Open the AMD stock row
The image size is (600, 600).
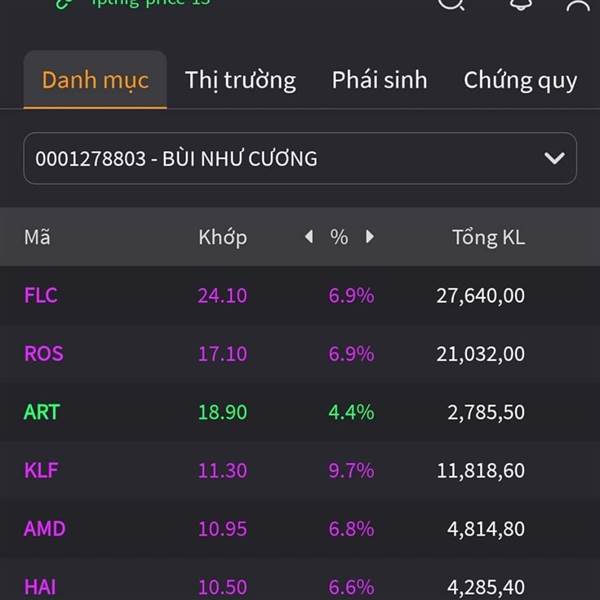tap(300, 528)
